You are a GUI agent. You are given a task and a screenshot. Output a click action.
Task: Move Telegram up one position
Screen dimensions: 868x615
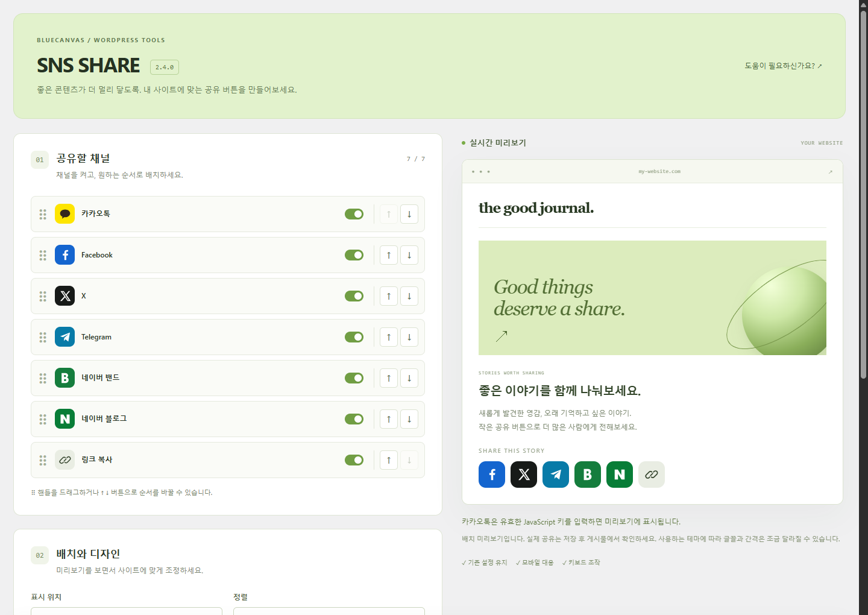(389, 337)
